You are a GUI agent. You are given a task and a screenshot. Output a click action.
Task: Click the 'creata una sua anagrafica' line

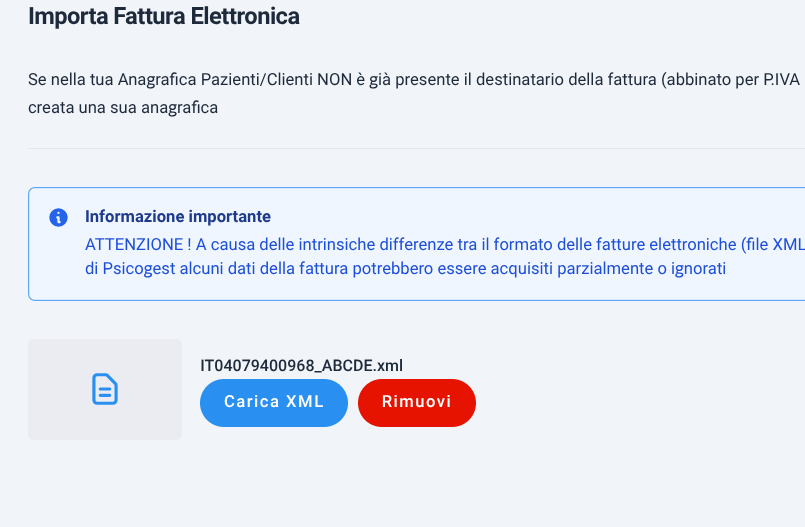[x=123, y=108]
